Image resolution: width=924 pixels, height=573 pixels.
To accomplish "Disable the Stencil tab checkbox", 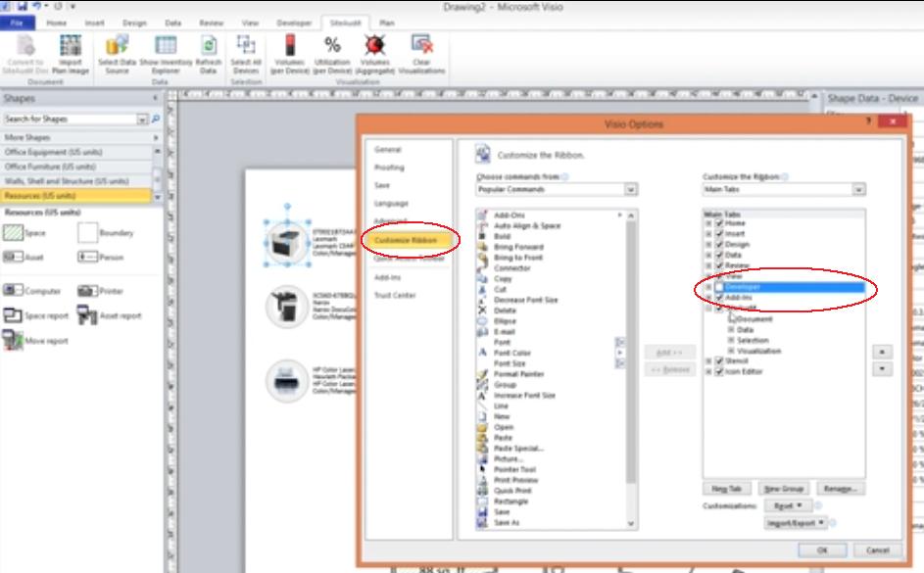I will pos(718,361).
